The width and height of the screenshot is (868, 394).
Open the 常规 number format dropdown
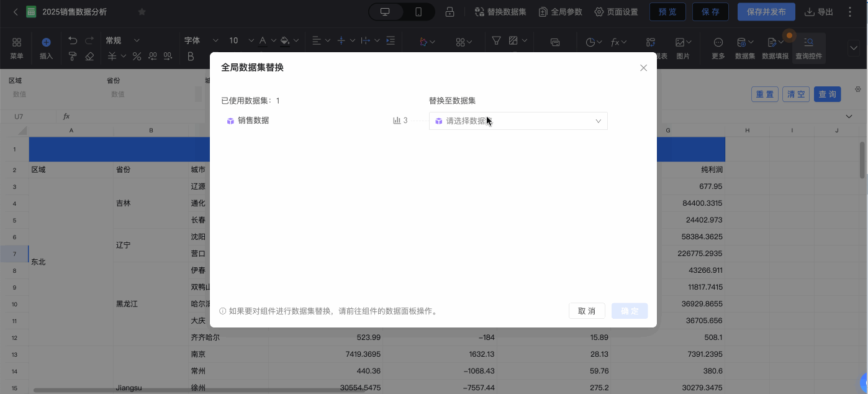tap(123, 40)
